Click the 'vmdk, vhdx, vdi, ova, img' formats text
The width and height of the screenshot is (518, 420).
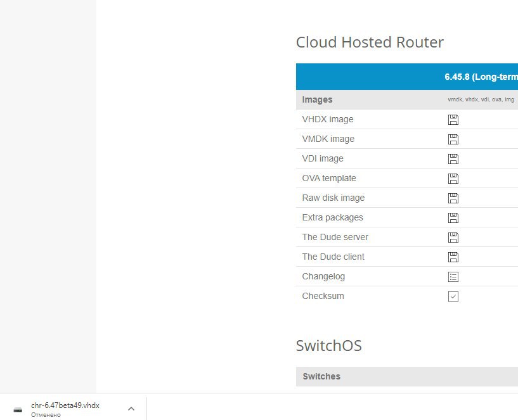pos(481,99)
